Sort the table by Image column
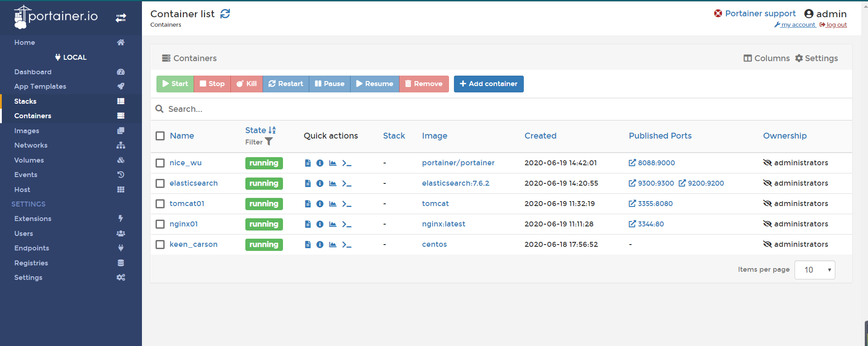Screen dimensions: 868x346 coord(434,136)
